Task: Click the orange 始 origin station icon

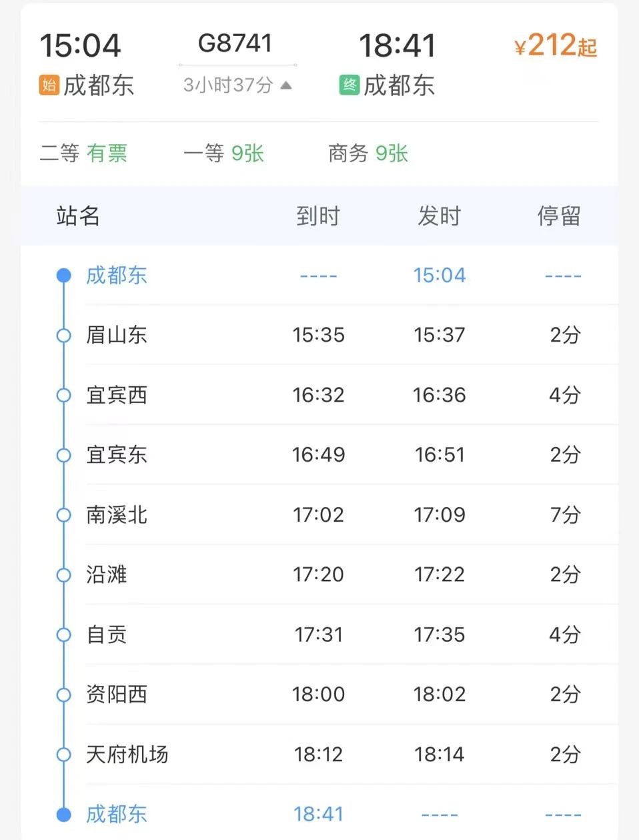Action: coord(49,85)
